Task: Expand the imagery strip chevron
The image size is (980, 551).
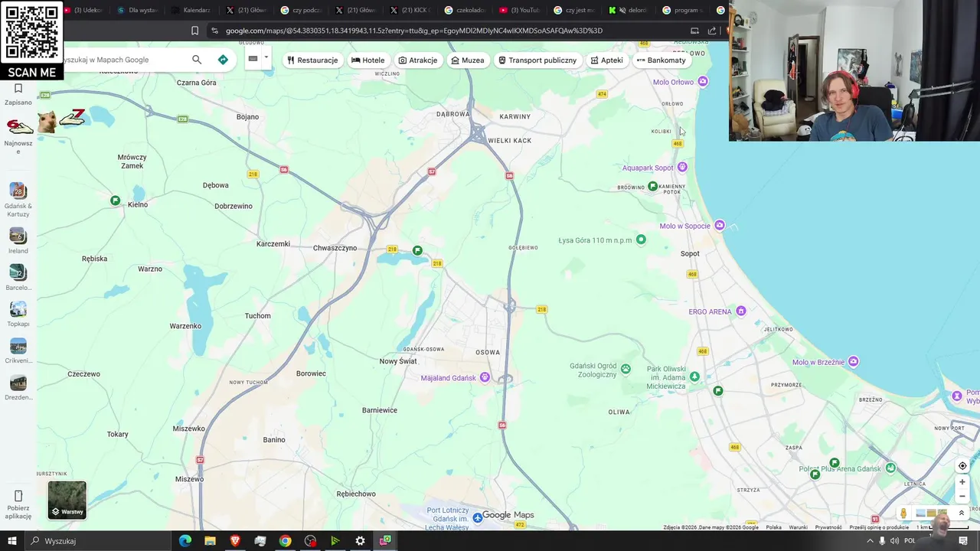Action: click(x=962, y=514)
